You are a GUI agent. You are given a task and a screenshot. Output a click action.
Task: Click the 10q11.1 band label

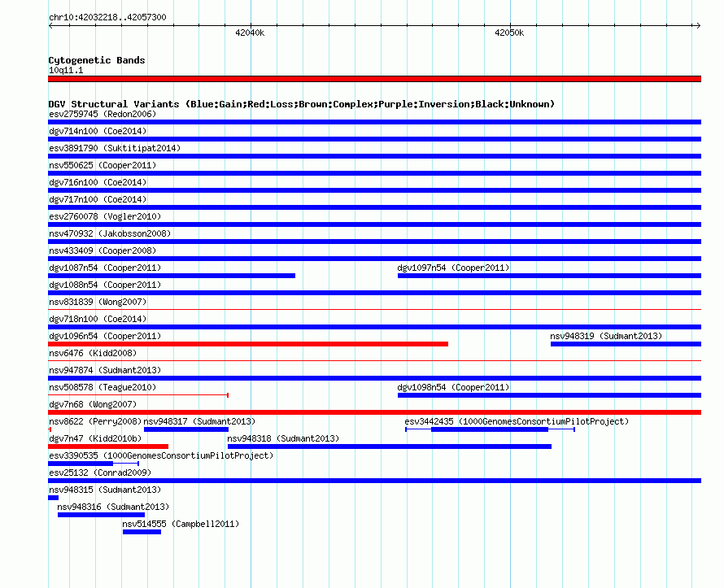pos(66,70)
